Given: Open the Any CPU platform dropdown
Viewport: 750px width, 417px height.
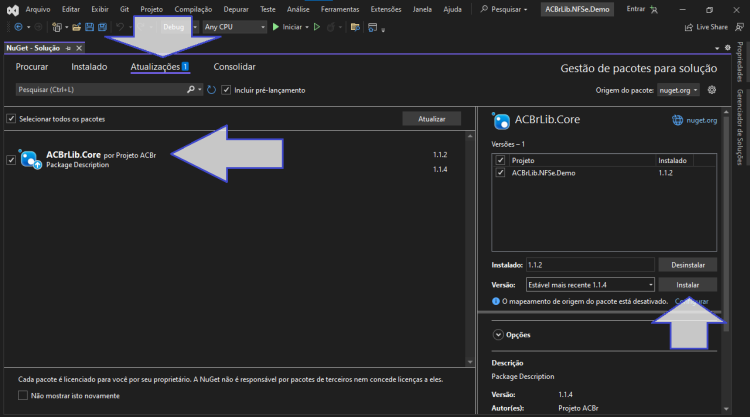Looking at the screenshot, I should click(234, 27).
